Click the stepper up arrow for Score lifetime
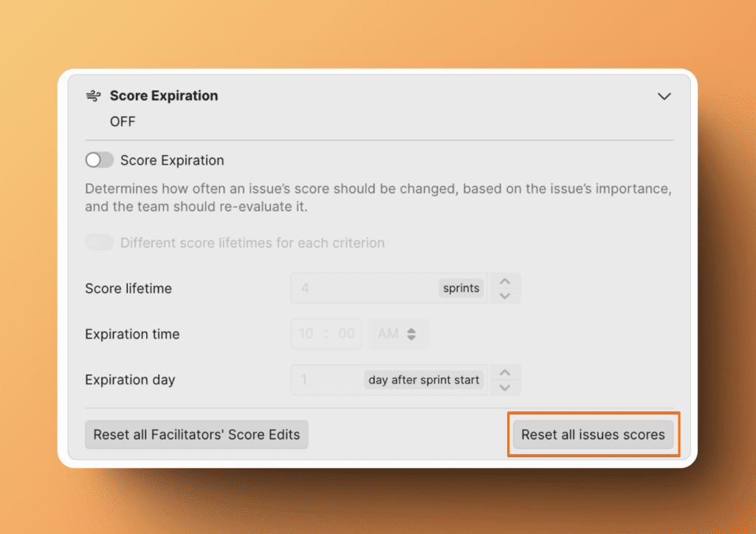756x534 pixels. click(505, 281)
